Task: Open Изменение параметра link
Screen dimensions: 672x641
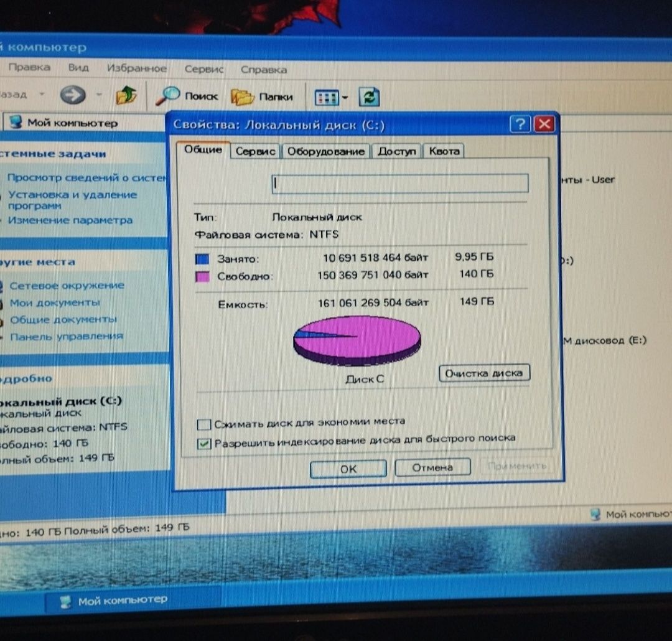Action: [70, 220]
